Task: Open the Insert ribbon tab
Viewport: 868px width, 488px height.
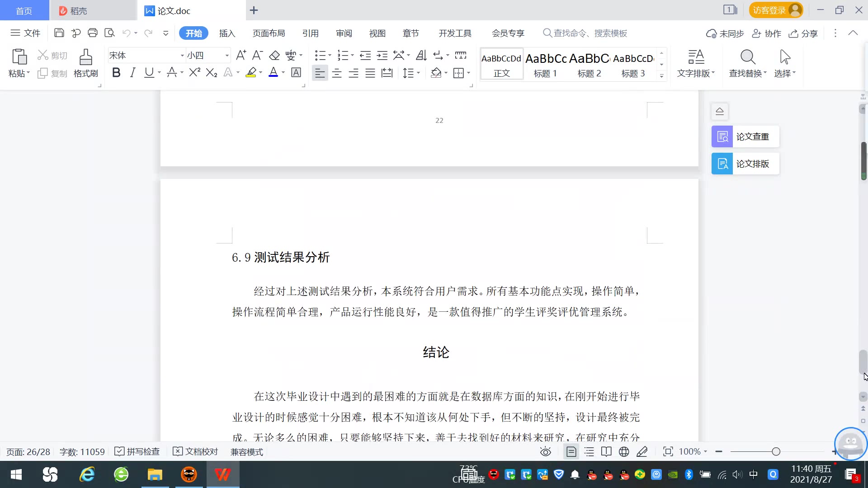Action: (227, 33)
